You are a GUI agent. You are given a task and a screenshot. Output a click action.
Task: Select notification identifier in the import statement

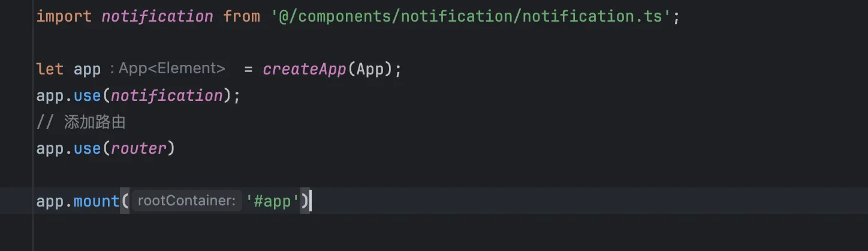pyautogui.click(x=157, y=16)
